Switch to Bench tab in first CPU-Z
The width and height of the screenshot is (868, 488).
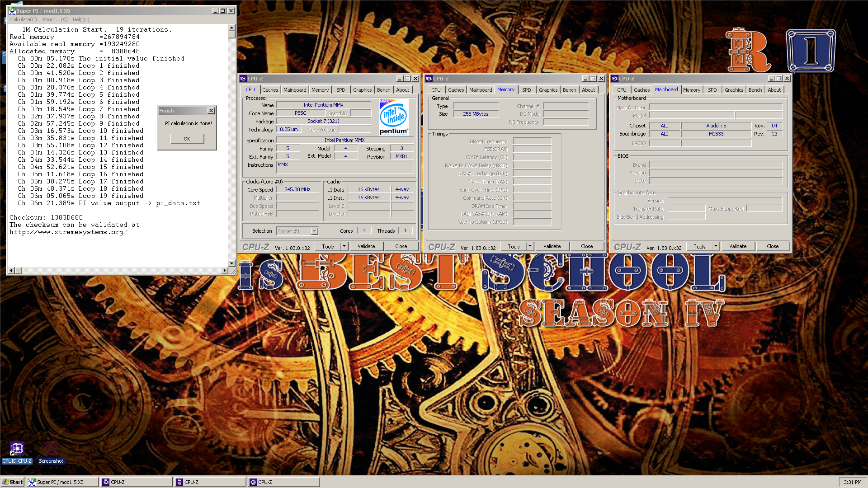[384, 90]
